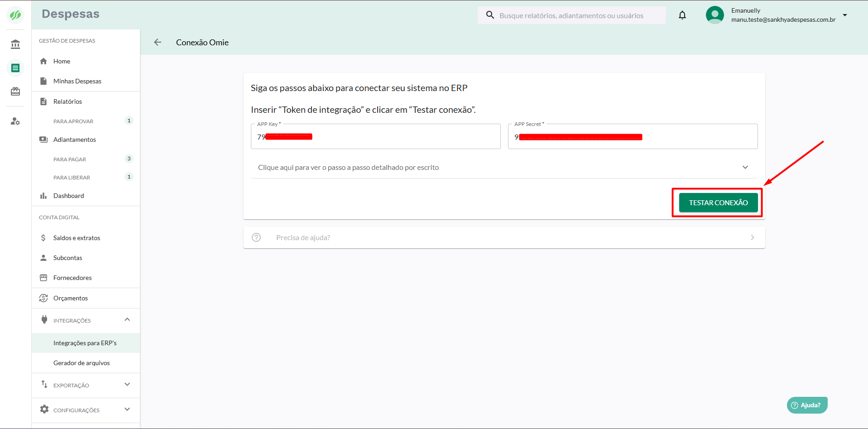Click the Gestão de Despesas section header
This screenshot has width=868, height=429.
(x=67, y=41)
